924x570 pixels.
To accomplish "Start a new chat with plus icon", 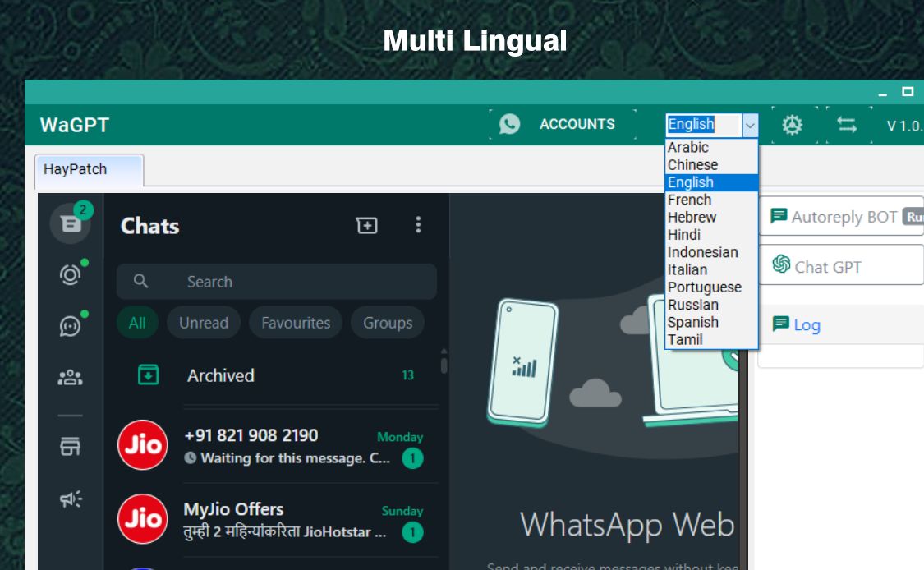I will (x=366, y=225).
